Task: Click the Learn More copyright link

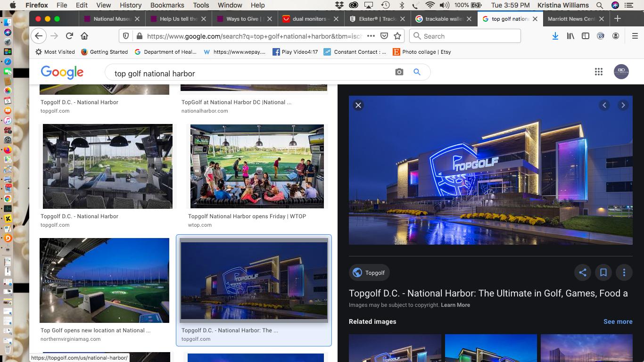Action: 455,305
